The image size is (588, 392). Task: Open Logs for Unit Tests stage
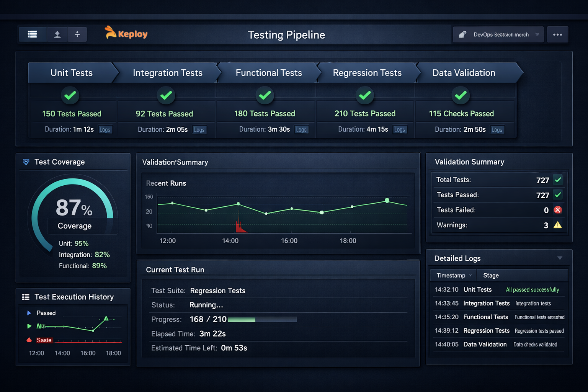pyautogui.click(x=105, y=129)
